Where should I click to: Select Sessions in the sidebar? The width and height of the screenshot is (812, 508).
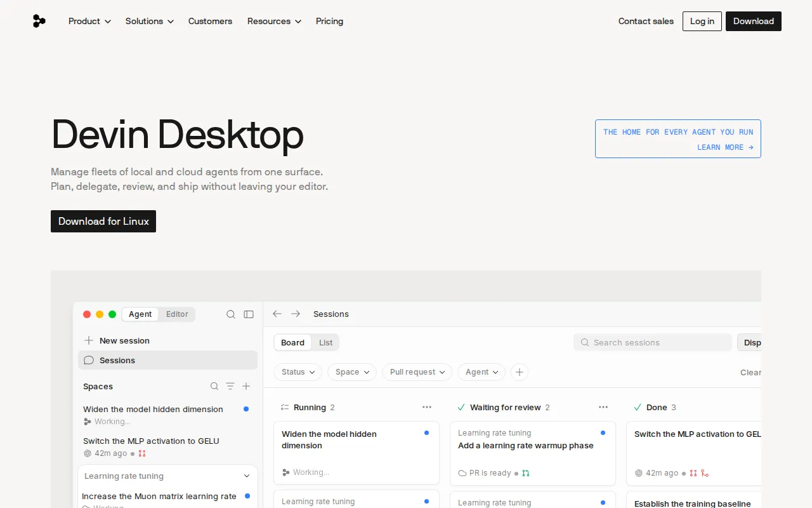[x=167, y=360]
